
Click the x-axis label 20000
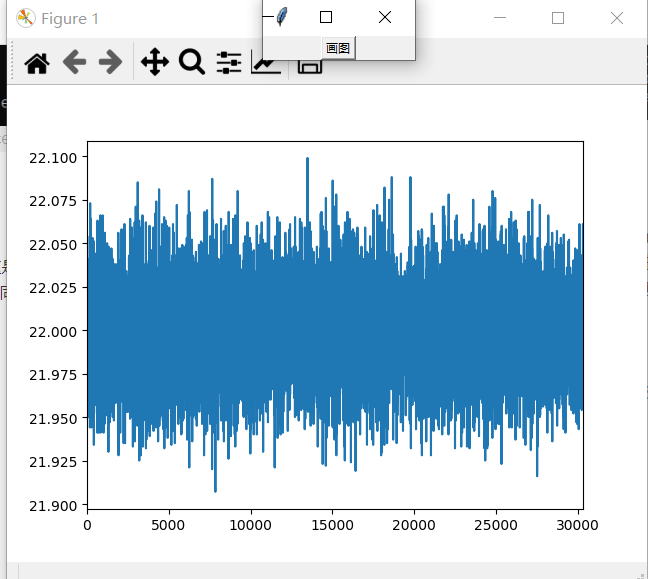click(x=414, y=525)
